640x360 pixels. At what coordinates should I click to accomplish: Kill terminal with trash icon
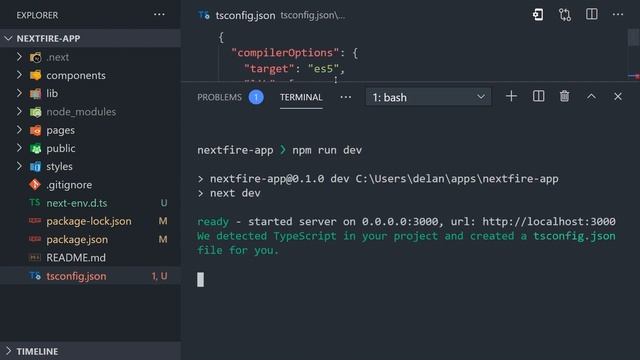point(564,96)
